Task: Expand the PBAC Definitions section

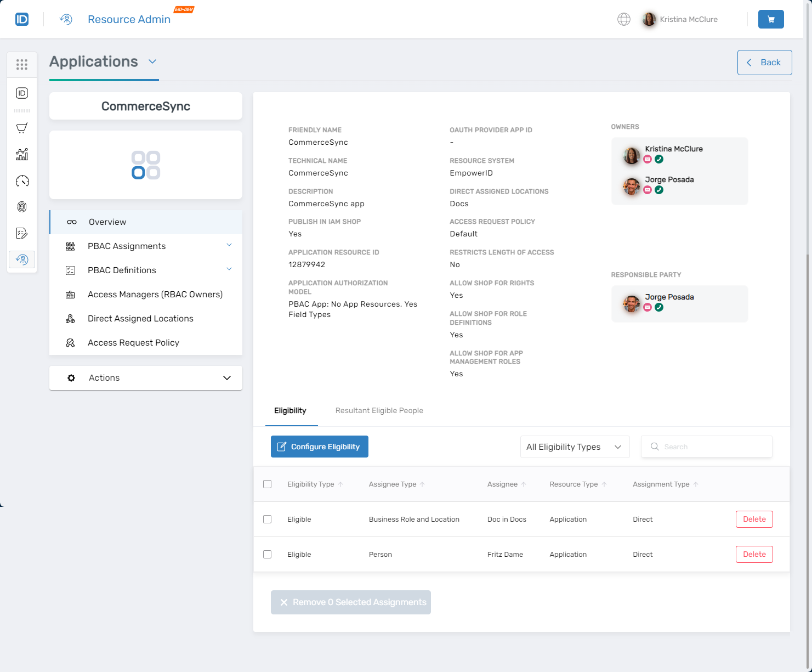Action: [121, 270]
